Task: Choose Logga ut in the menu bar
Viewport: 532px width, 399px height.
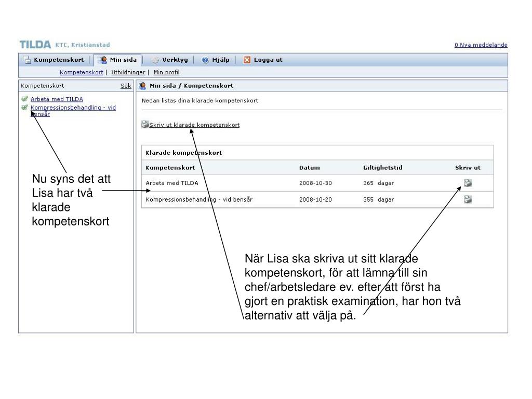Action: tap(263, 60)
